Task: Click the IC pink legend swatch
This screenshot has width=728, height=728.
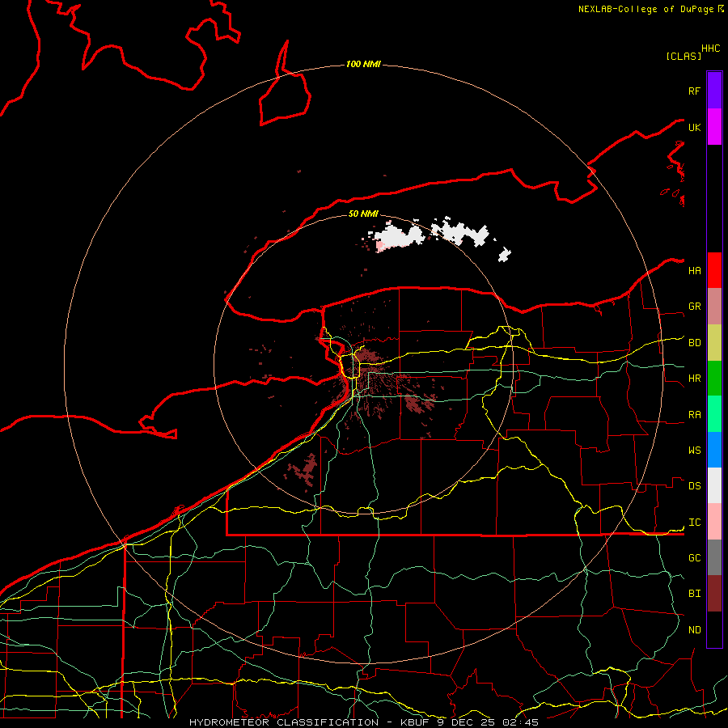Action: [714, 522]
